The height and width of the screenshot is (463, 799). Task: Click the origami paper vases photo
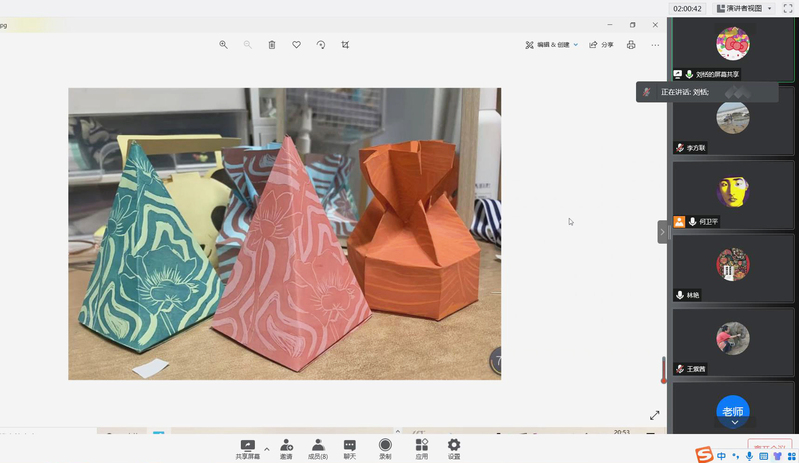pos(285,234)
